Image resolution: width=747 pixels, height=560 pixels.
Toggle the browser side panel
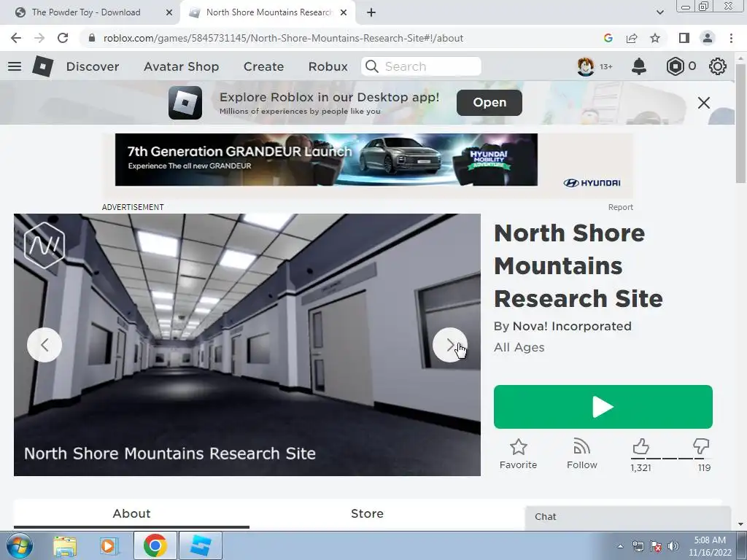pyautogui.click(x=684, y=38)
